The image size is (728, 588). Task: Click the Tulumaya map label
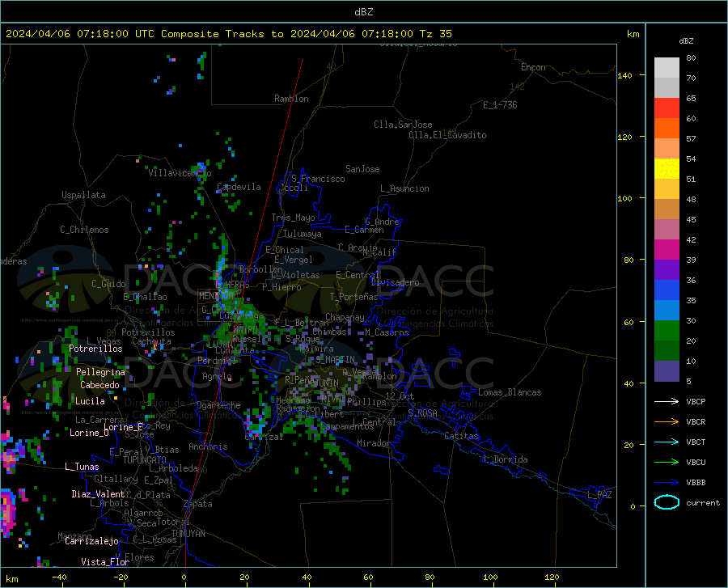303,234
